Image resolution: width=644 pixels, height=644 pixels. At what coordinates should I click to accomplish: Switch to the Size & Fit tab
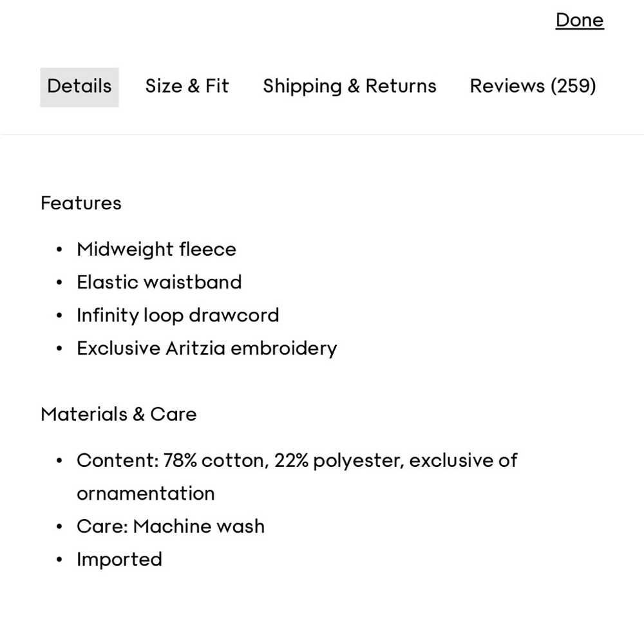click(187, 86)
